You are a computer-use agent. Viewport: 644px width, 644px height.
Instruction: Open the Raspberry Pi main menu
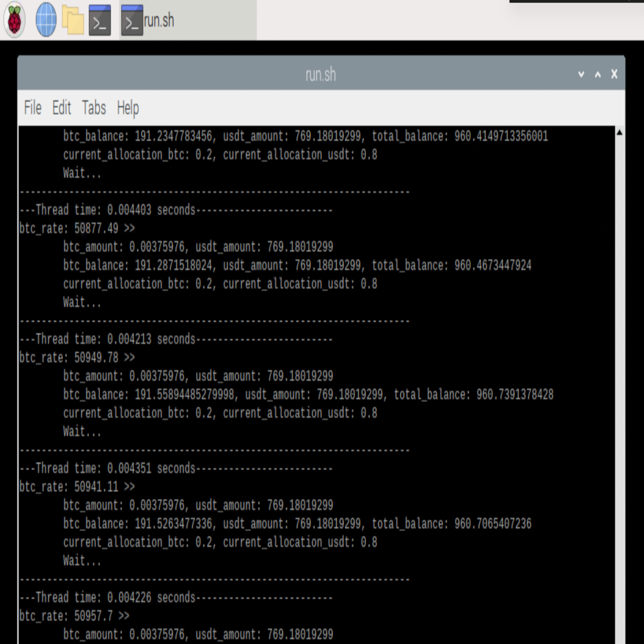(x=14, y=19)
